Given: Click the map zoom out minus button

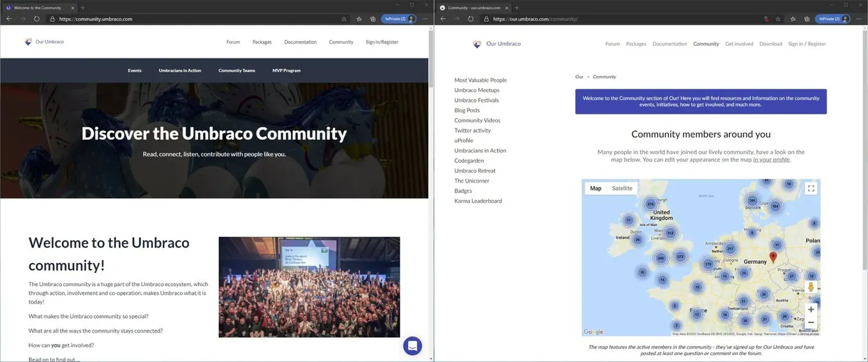Looking at the screenshot, I should [811, 322].
